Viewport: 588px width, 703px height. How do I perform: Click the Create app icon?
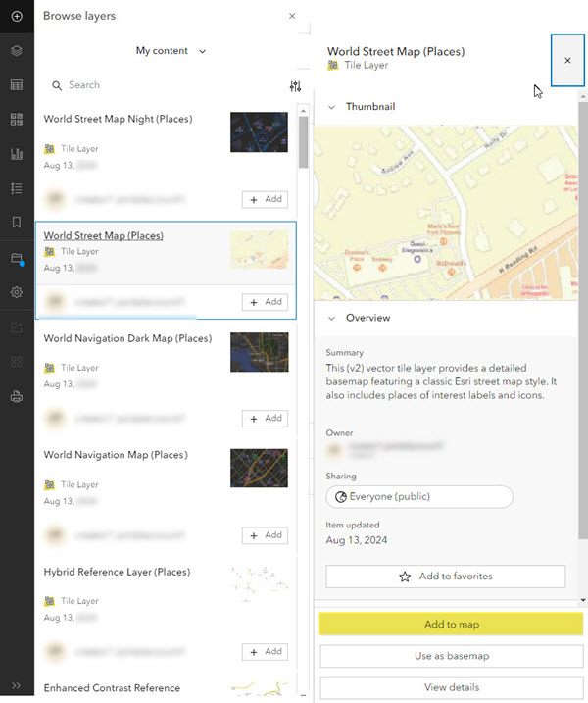click(17, 362)
